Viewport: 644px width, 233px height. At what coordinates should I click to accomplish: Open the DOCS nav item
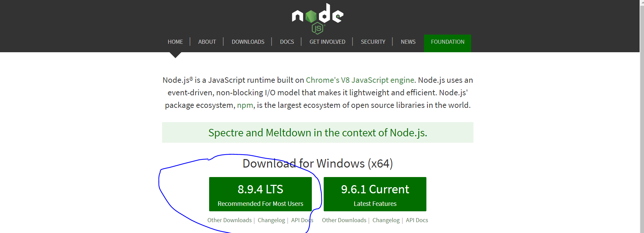point(287,42)
